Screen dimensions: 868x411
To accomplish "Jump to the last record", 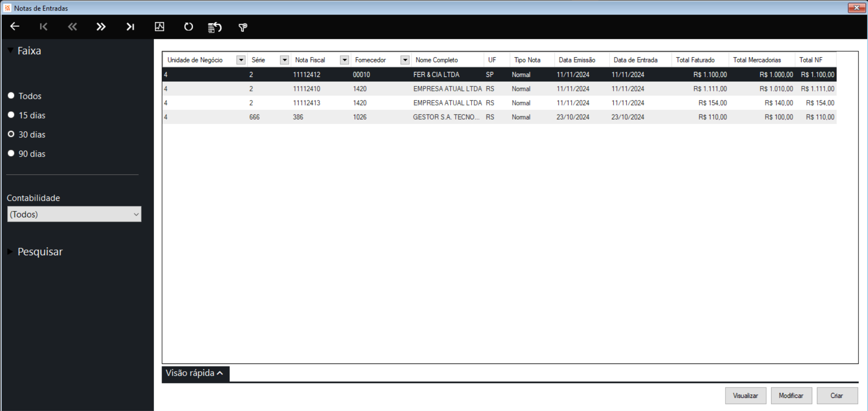I will pos(130,27).
